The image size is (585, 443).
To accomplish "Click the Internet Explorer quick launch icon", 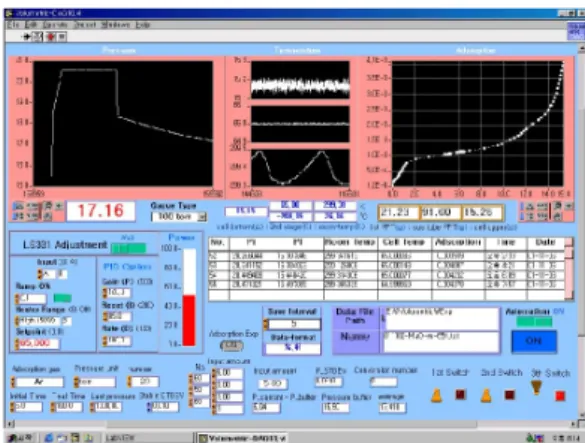I will pos(49,438).
